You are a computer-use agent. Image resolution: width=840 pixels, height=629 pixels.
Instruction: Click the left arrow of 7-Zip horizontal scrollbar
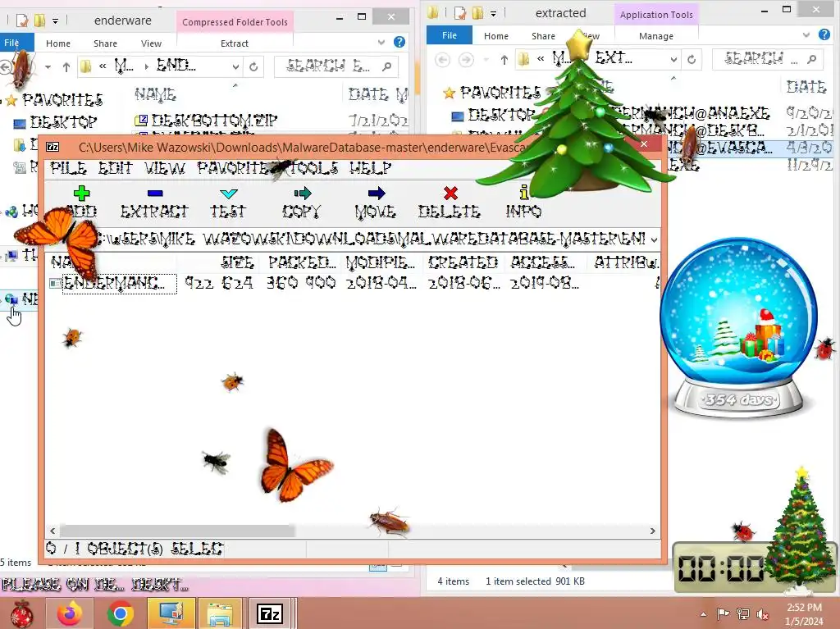tap(52, 531)
